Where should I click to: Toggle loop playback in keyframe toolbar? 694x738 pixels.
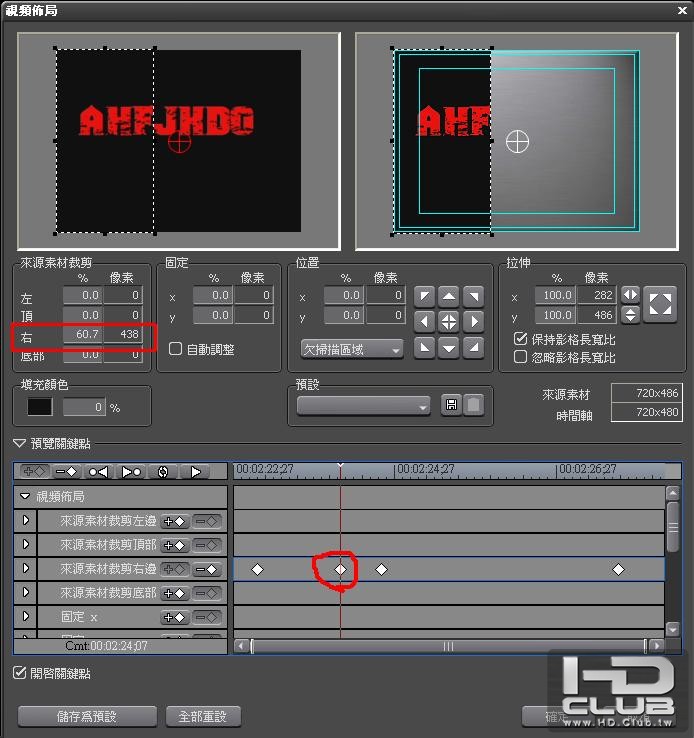pos(163,471)
